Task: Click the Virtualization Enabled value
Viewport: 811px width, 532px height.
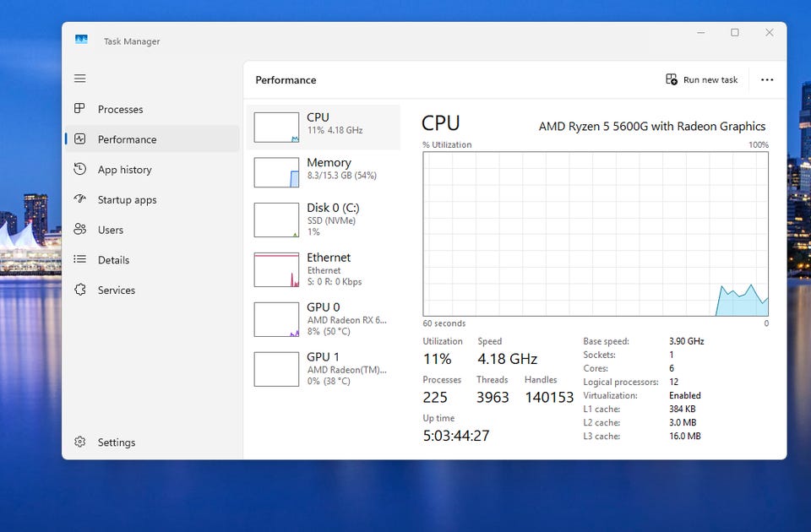Action: pos(685,395)
